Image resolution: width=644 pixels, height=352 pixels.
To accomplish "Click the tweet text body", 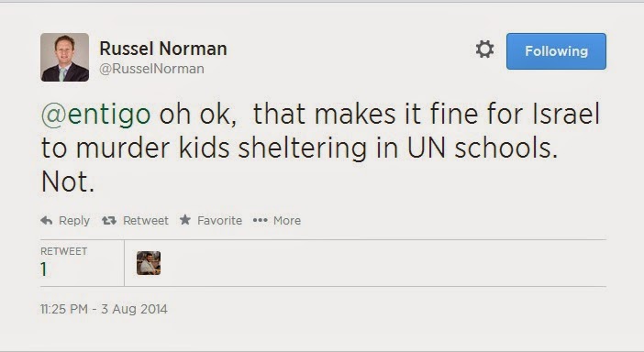I will click(320, 148).
